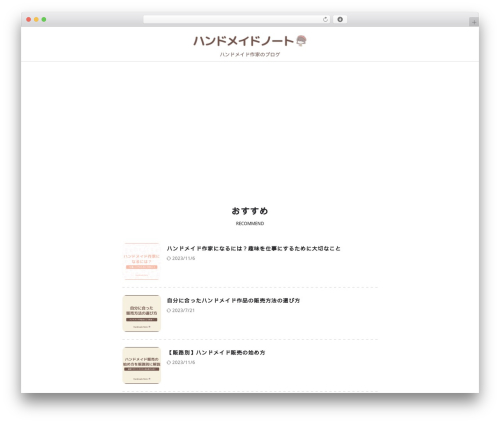Viewport: 500px width, 423px height.
Task: Open the article ハンドメイド作家になるには？
Action: click(x=254, y=248)
